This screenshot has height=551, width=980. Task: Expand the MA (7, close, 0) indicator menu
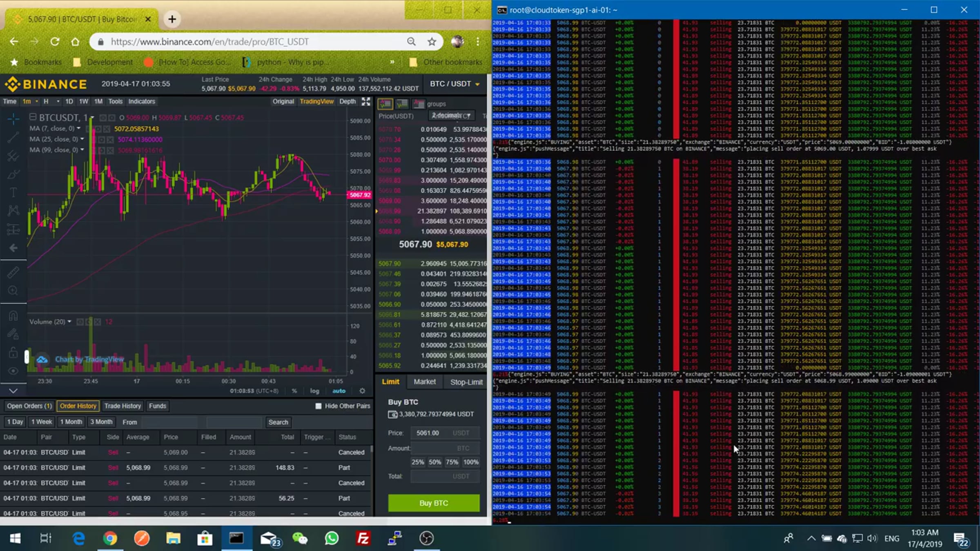coord(78,129)
